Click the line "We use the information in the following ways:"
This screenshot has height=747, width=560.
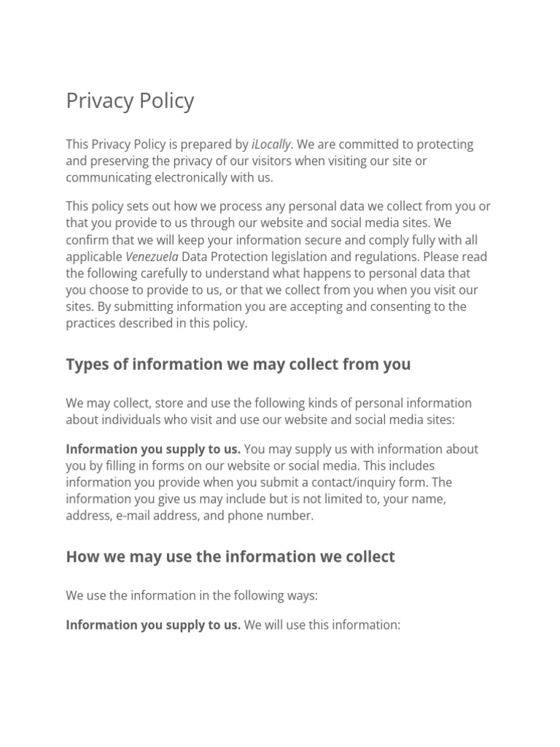[192, 596]
